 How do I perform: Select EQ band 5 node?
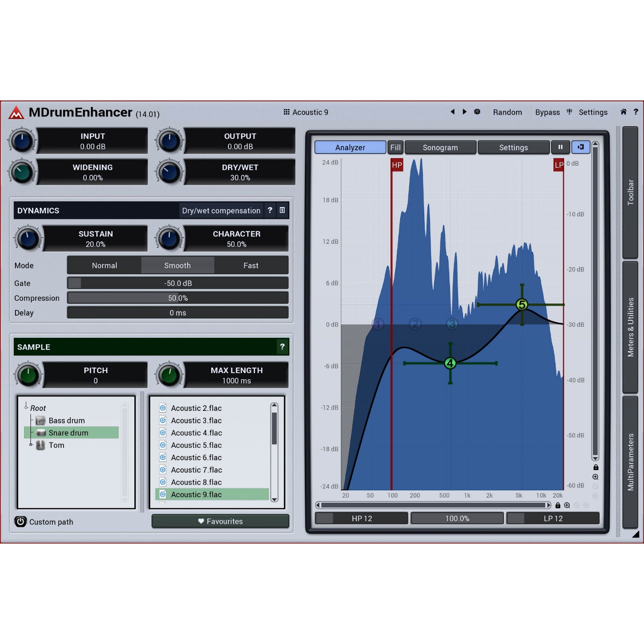coord(522,304)
